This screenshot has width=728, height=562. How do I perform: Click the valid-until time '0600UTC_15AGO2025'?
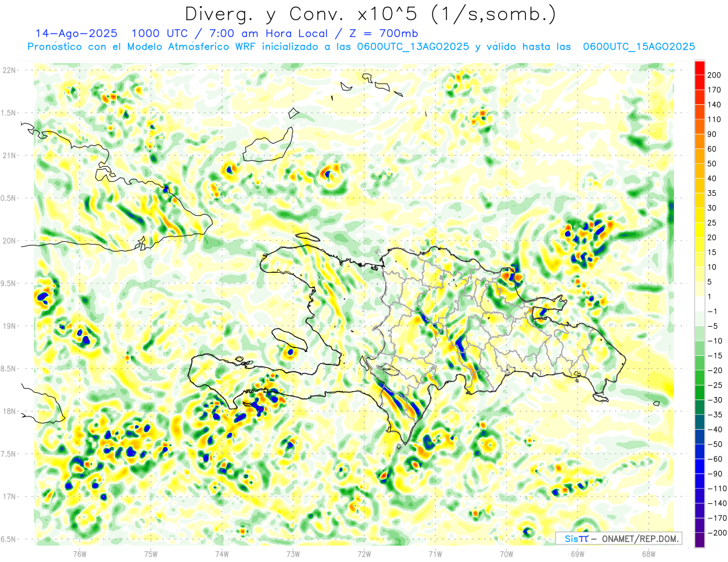[x=639, y=47]
